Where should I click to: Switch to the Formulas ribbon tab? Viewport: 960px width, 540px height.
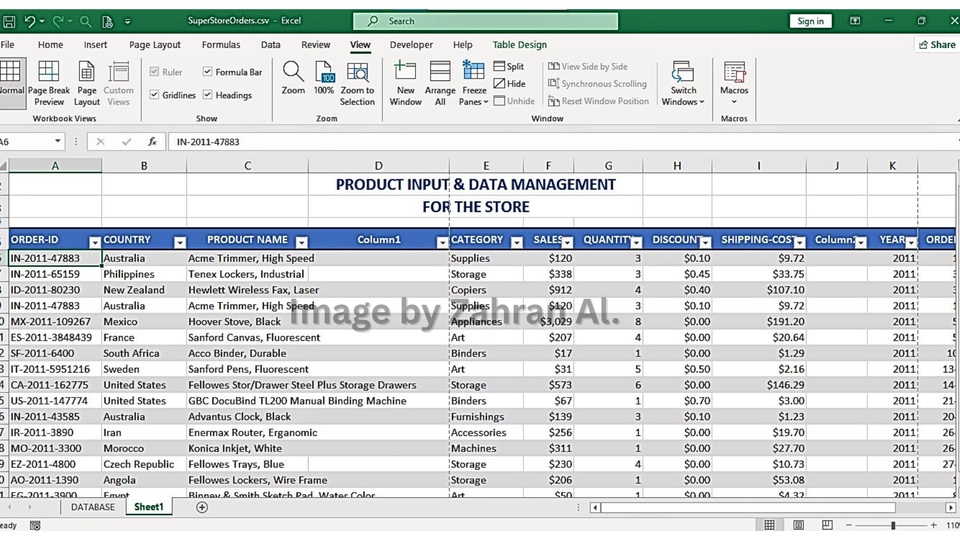click(x=220, y=45)
